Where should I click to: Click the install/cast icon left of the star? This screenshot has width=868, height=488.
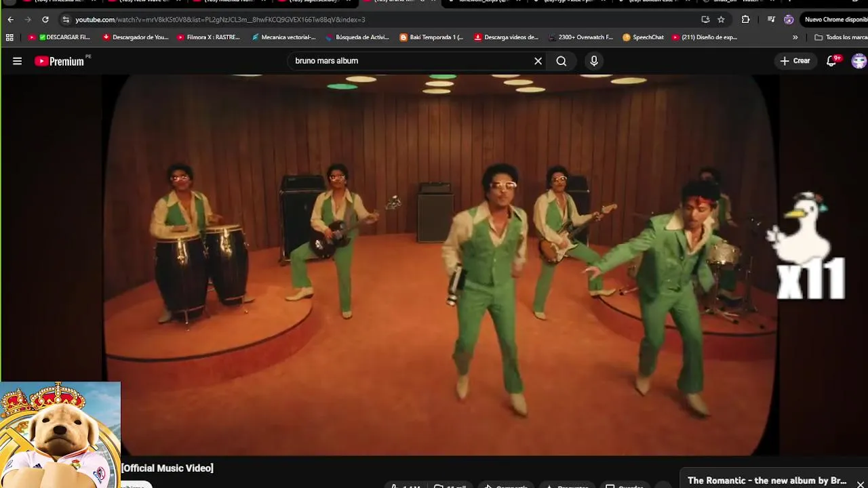[x=705, y=20]
